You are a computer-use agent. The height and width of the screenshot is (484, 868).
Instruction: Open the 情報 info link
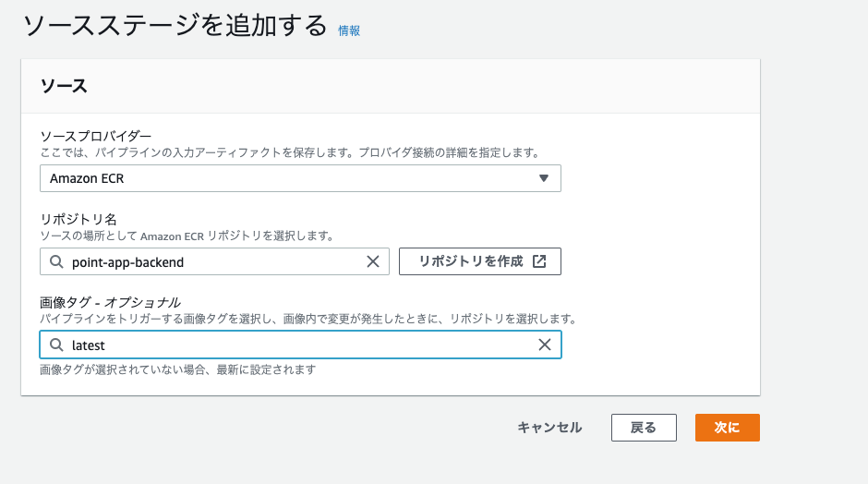coord(349,31)
